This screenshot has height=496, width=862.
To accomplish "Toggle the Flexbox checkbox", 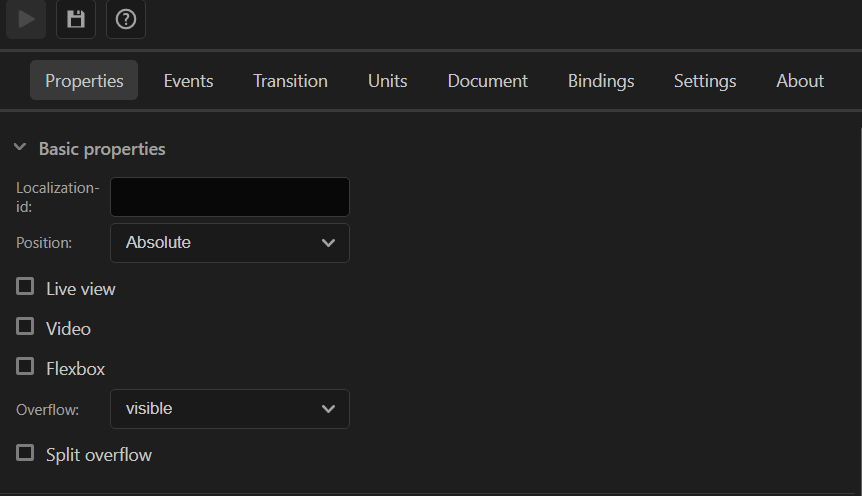I will click(x=25, y=366).
